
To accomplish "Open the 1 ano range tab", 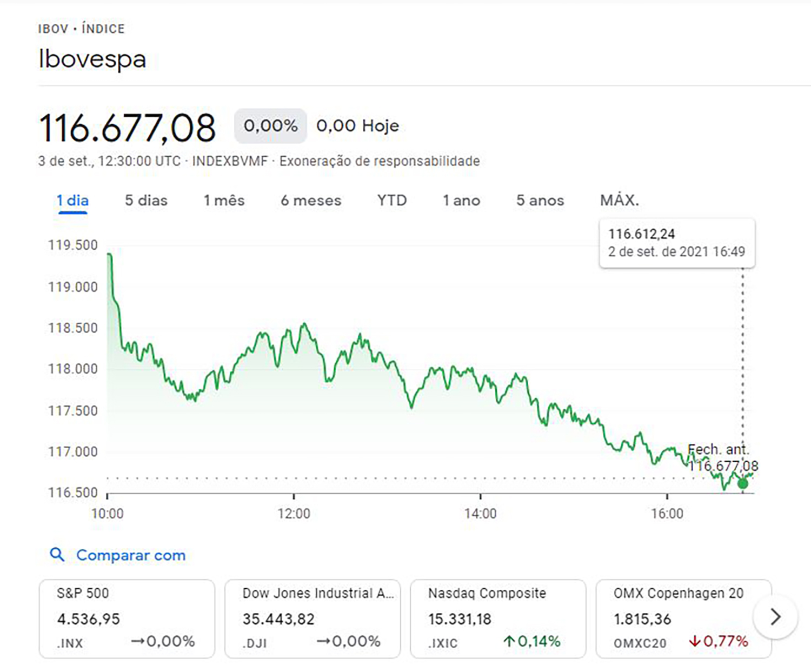I will (x=461, y=201).
